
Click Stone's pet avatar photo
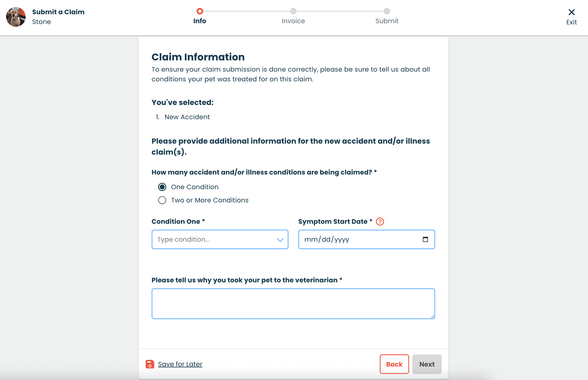click(x=16, y=17)
